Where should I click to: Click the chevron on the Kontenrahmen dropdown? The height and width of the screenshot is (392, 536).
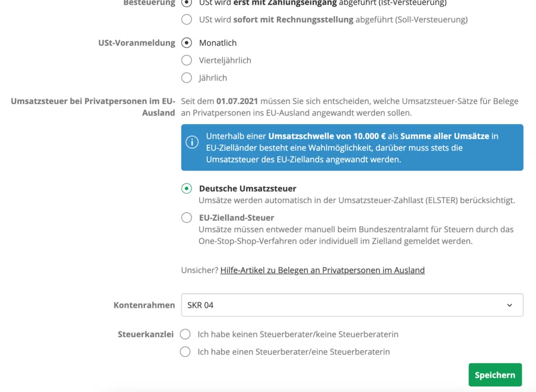click(510, 305)
